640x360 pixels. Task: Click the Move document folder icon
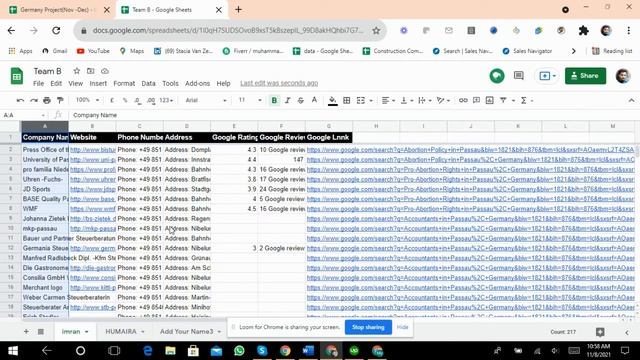pos(91,71)
